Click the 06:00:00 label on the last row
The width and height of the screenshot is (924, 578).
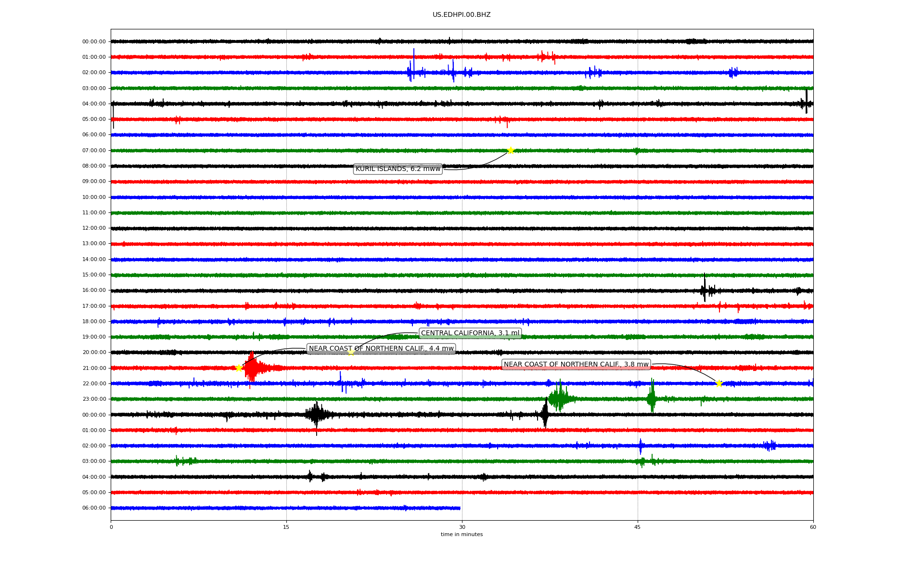(94, 508)
